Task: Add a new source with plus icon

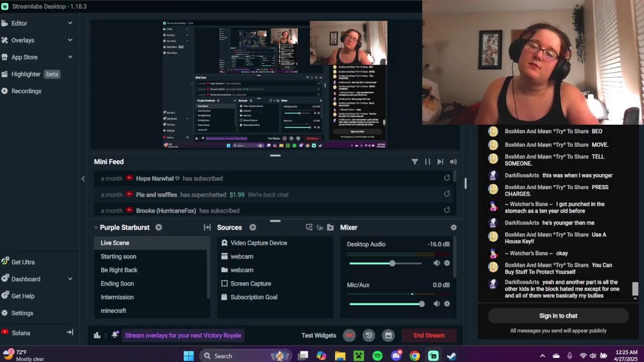Action: [x=253, y=227]
